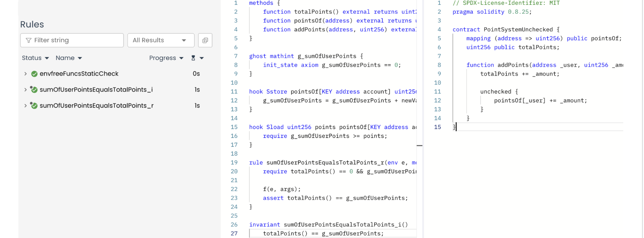This screenshot has width=644, height=238.
Task: Click the splitter handle between code editors
Action: pyautogui.click(x=420, y=145)
